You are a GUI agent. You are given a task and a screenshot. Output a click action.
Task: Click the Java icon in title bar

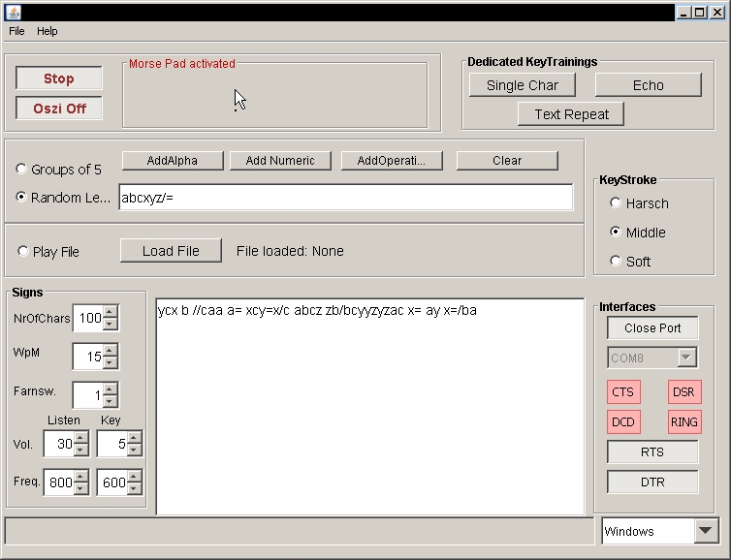[x=11, y=12]
